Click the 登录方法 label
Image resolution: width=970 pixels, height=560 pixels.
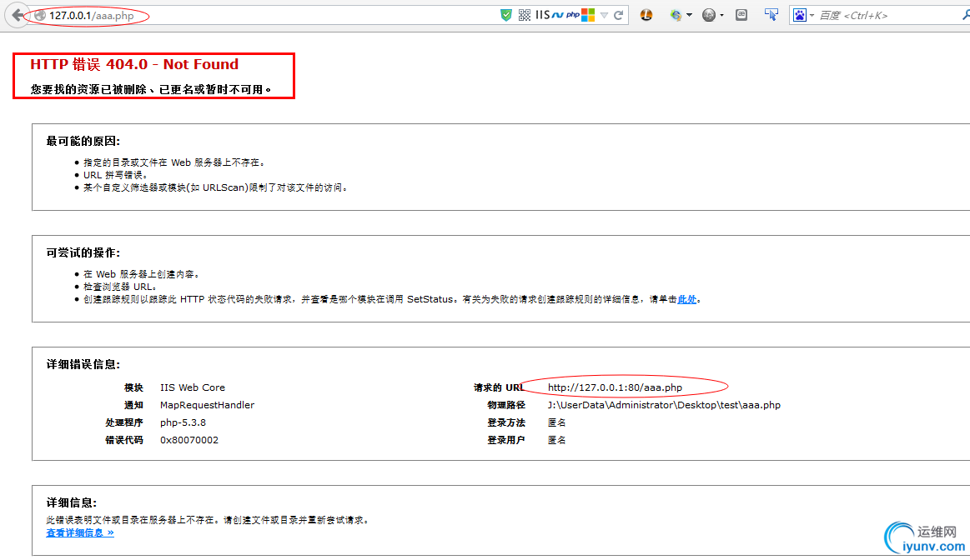pyautogui.click(x=506, y=422)
